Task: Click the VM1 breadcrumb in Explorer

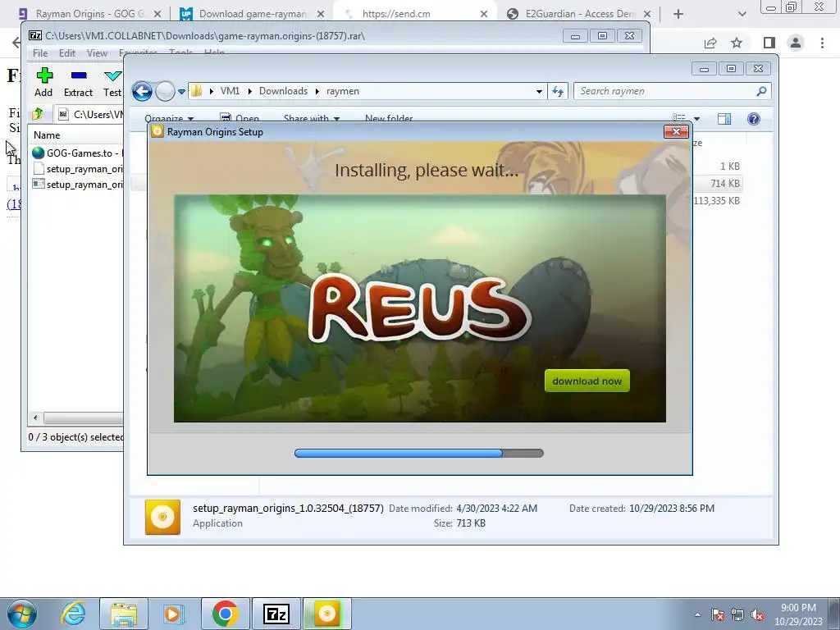Action: (230, 91)
